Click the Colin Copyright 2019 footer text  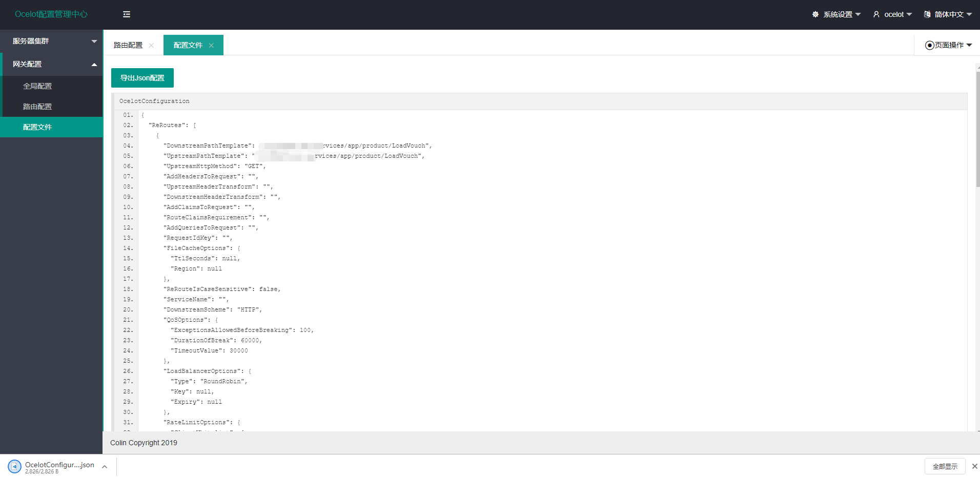click(144, 443)
